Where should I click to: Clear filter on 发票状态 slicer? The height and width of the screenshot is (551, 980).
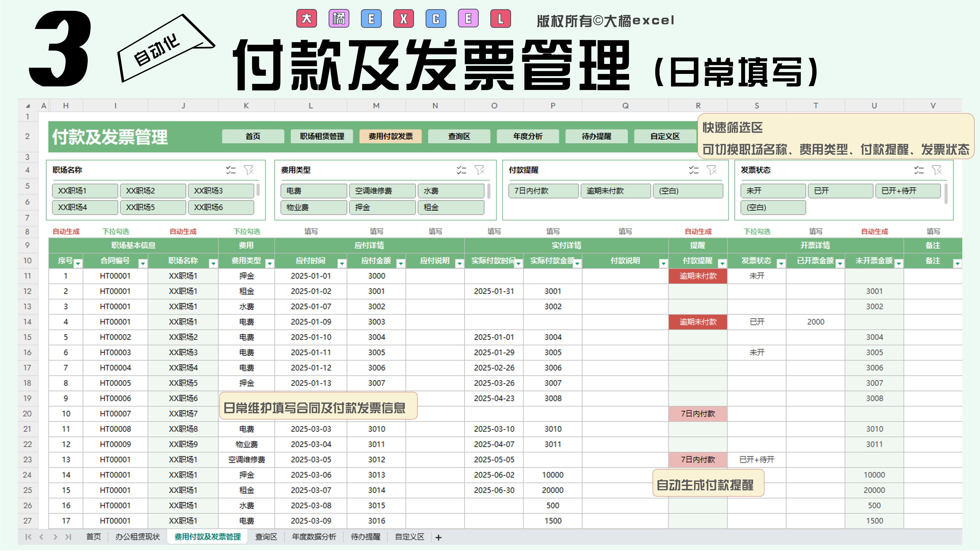[937, 170]
